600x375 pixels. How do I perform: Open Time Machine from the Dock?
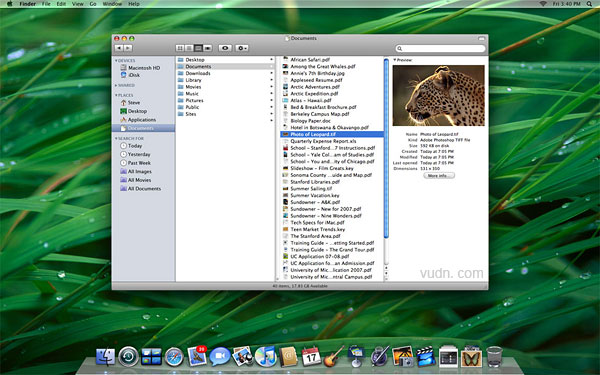click(x=128, y=357)
